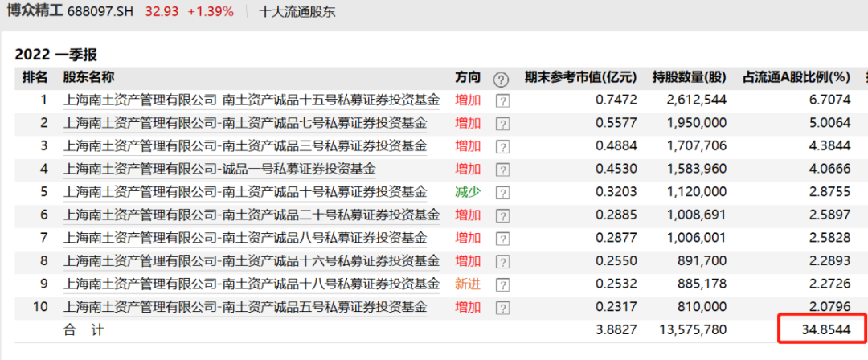Click the 排名 column header
Screen dimensions: 868x360
click(35, 77)
